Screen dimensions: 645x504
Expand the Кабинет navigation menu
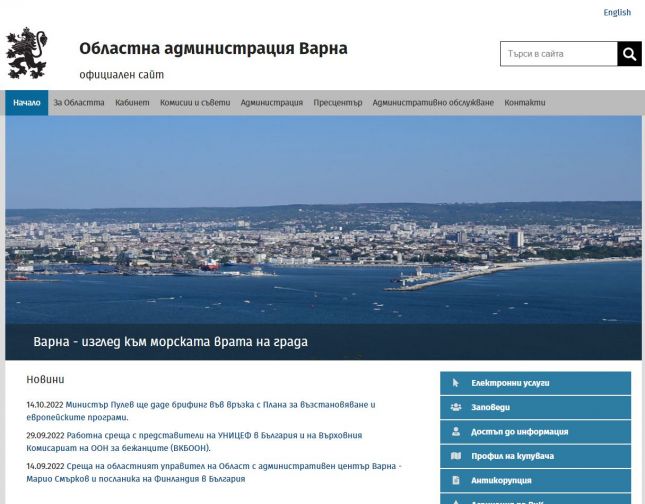coord(132,103)
